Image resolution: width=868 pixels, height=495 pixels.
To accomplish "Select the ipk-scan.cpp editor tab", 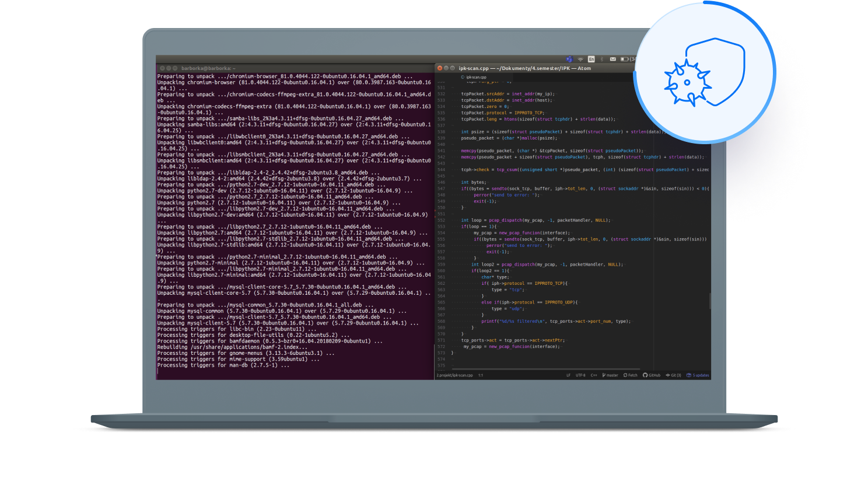I will pos(474,77).
